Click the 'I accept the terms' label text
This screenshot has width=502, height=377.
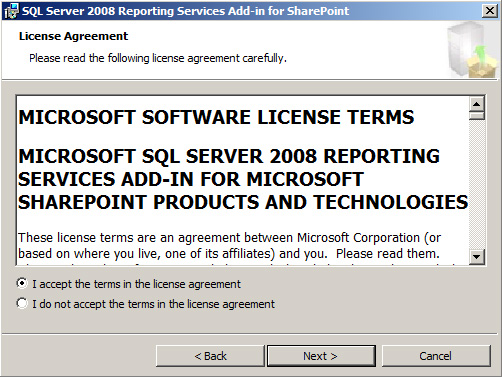point(136,284)
